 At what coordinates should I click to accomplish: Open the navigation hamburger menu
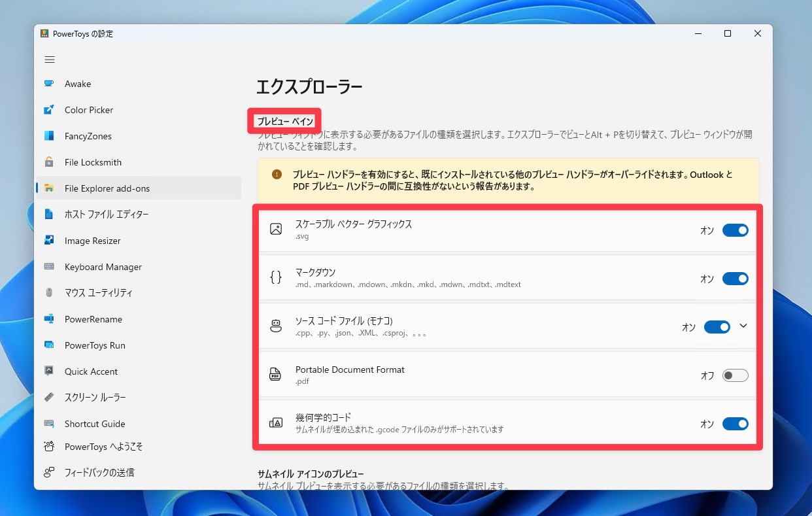click(x=49, y=59)
